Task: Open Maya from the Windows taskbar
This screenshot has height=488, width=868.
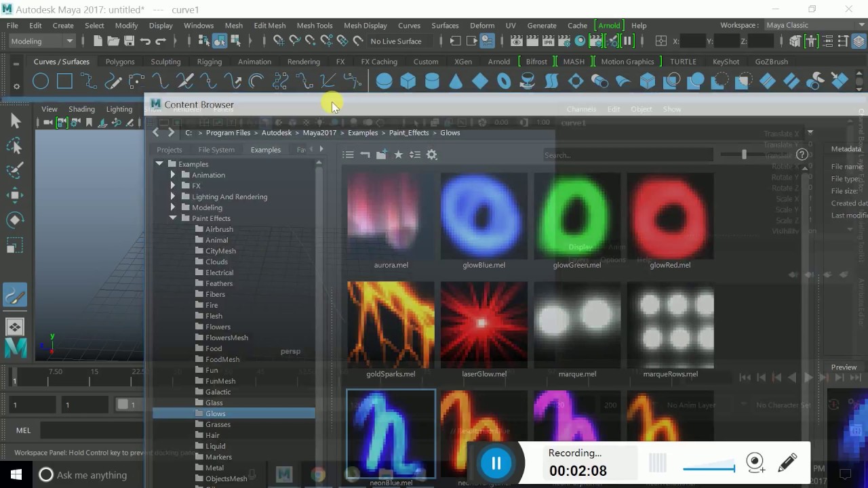Action: click(x=284, y=474)
